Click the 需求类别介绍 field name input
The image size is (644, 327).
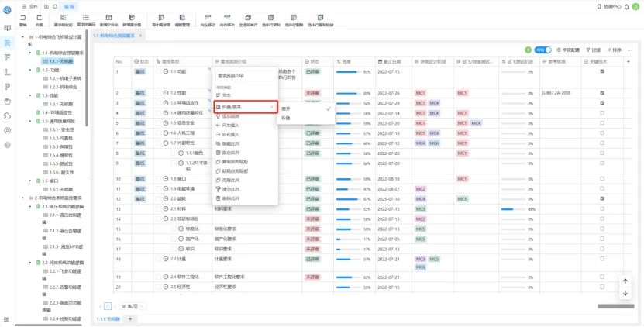pyautogui.click(x=245, y=76)
